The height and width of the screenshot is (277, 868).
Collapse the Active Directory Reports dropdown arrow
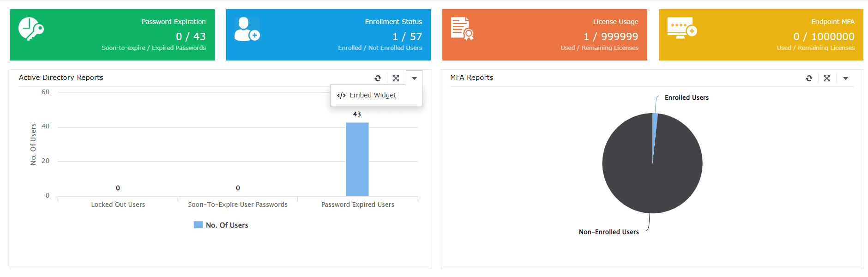coord(414,78)
